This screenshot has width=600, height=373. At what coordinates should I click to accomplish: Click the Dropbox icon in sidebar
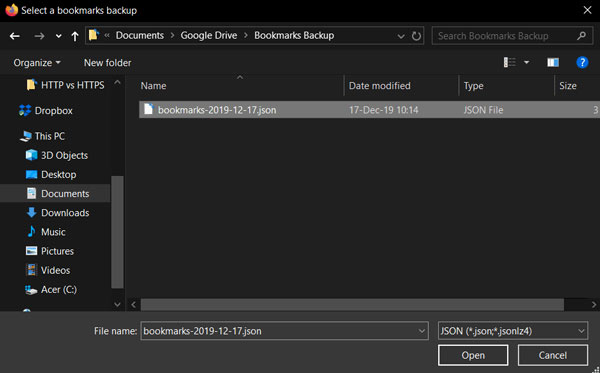[25, 111]
